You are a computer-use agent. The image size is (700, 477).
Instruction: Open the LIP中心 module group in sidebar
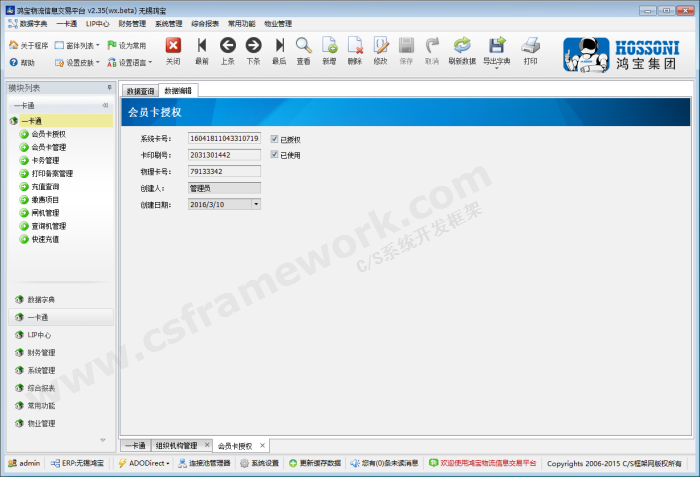click(40, 335)
